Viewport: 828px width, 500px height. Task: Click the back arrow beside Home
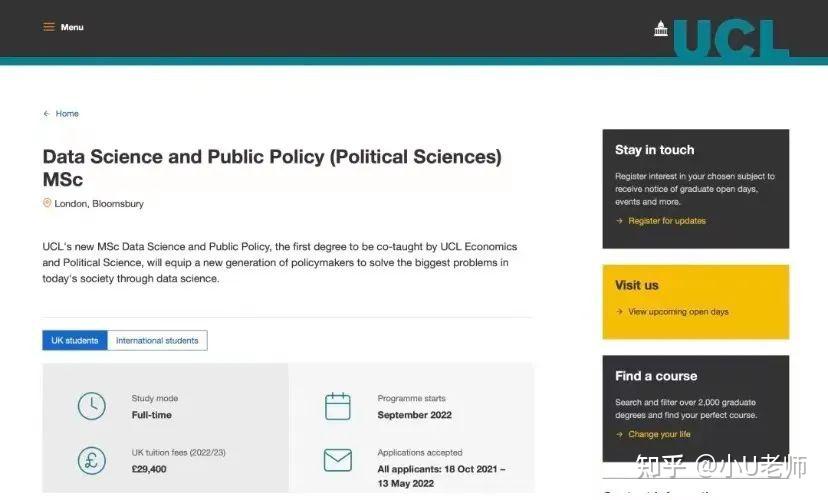pyautogui.click(x=46, y=114)
